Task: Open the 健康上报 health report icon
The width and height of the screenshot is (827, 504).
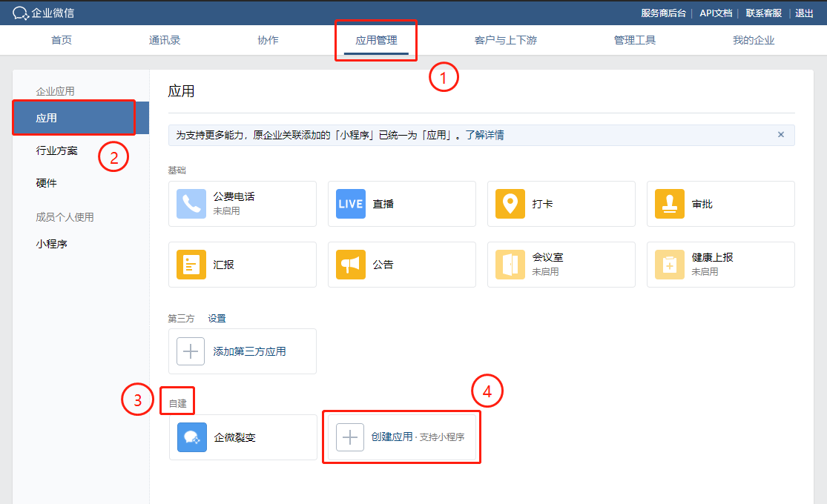Action: point(670,265)
